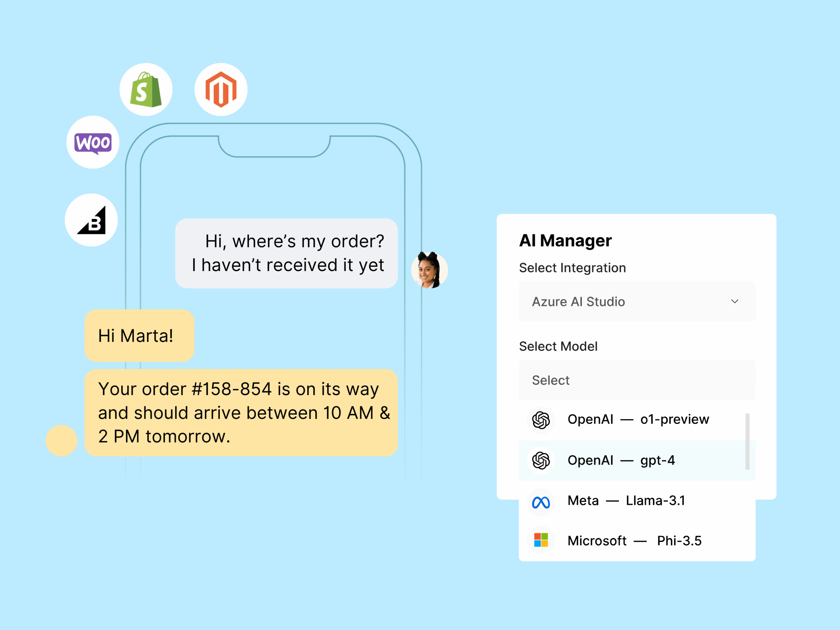Click the Magento logo icon

coord(220,90)
